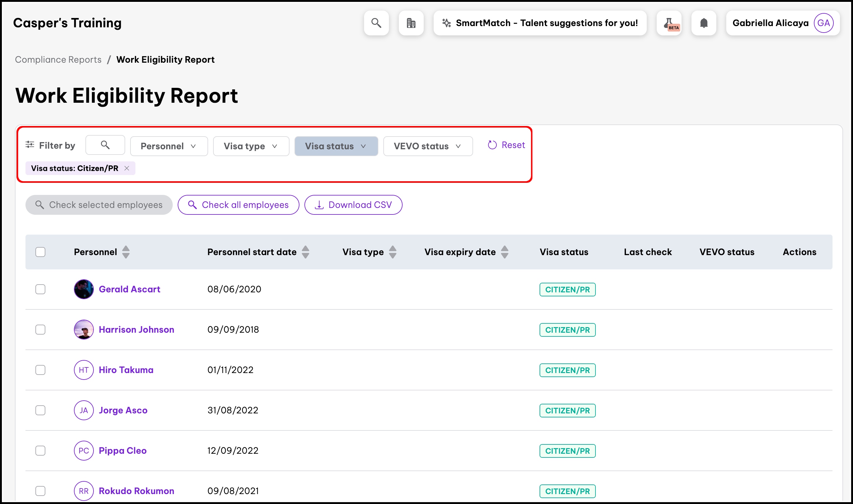
Task: Go to Compliance Reports breadcrumb
Action: pyautogui.click(x=58, y=60)
